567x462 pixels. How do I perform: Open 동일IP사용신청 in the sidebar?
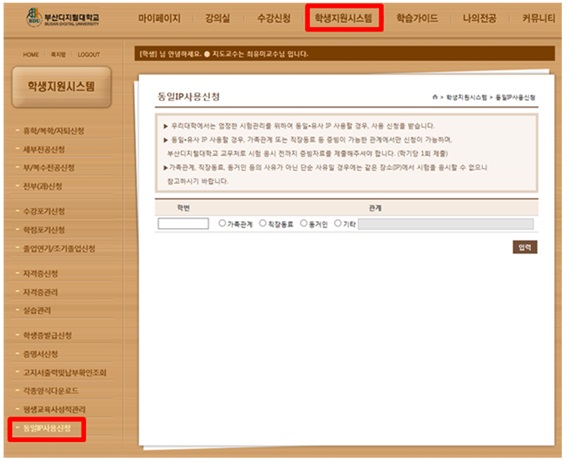coord(47,428)
